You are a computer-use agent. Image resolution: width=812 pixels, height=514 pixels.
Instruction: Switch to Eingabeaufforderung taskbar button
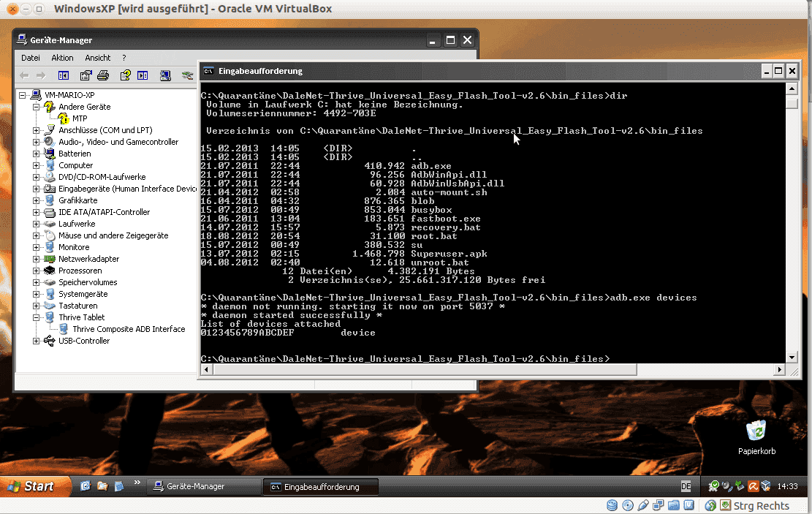[x=321, y=487]
